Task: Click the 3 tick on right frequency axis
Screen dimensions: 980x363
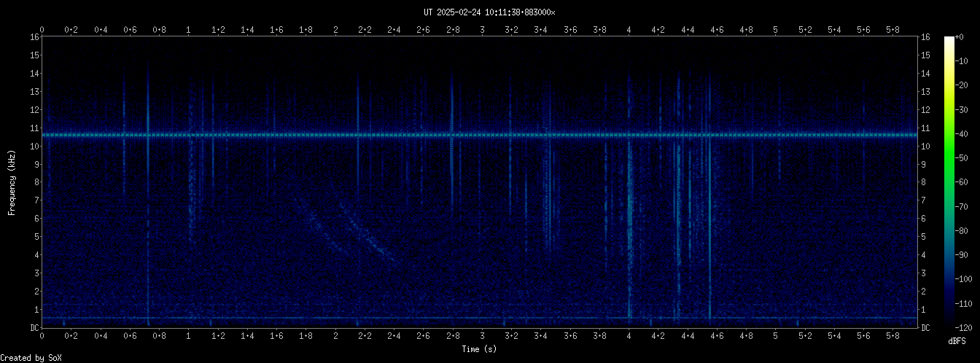Action: point(924,273)
